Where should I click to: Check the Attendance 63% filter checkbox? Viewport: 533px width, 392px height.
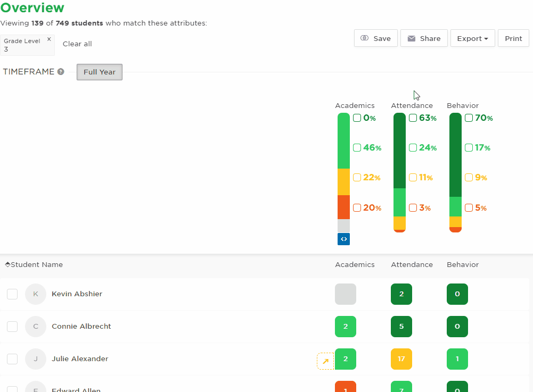click(413, 118)
